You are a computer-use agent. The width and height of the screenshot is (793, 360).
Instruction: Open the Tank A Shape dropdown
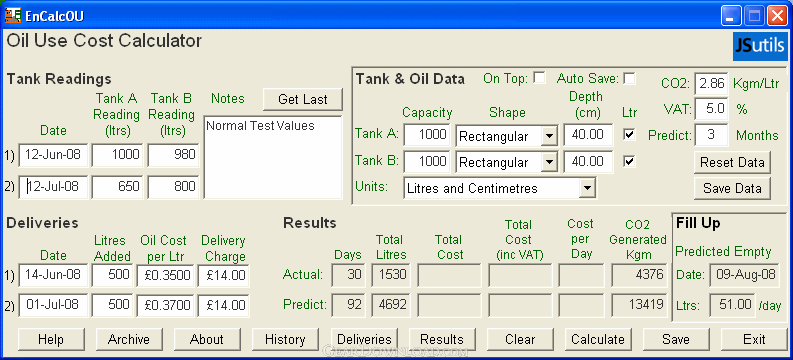coord(549,136)
